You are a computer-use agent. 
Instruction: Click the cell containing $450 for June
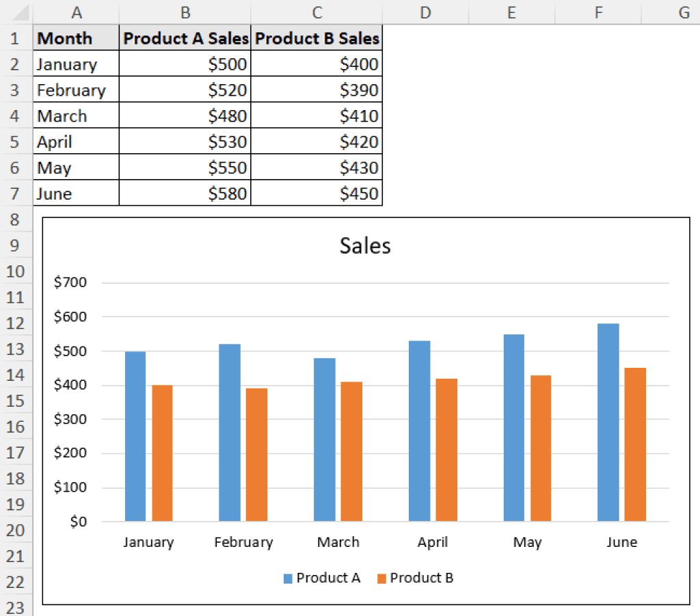coord(317,193)
